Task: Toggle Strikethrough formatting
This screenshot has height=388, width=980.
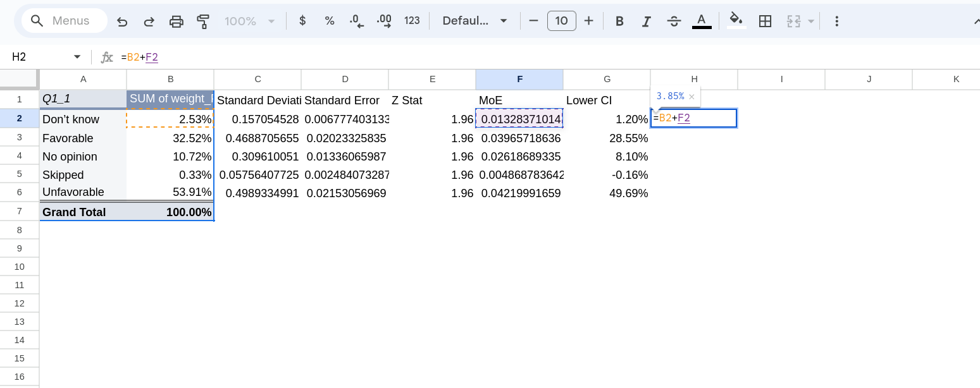Action: pyautogui.click(x=674, y=21)
